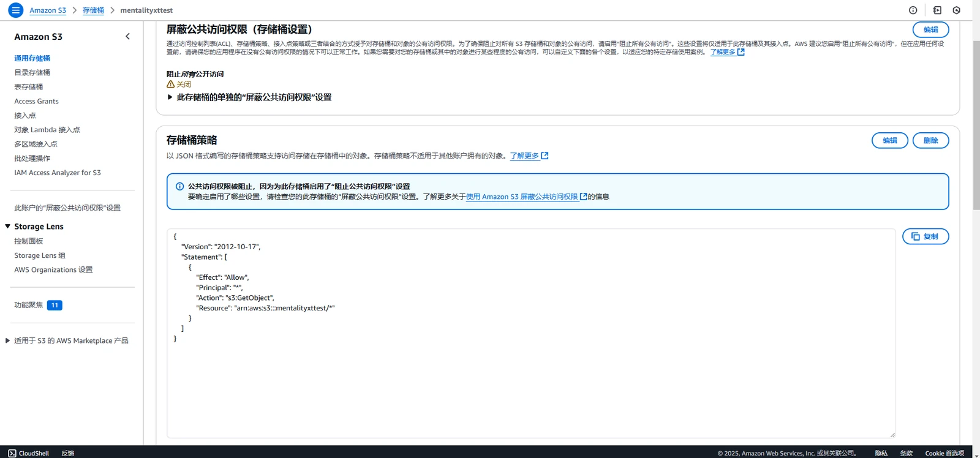Viewport: 980px width, 458px height.
Task: Click inside the bucket policy JSON area
Action: point(531,334)
